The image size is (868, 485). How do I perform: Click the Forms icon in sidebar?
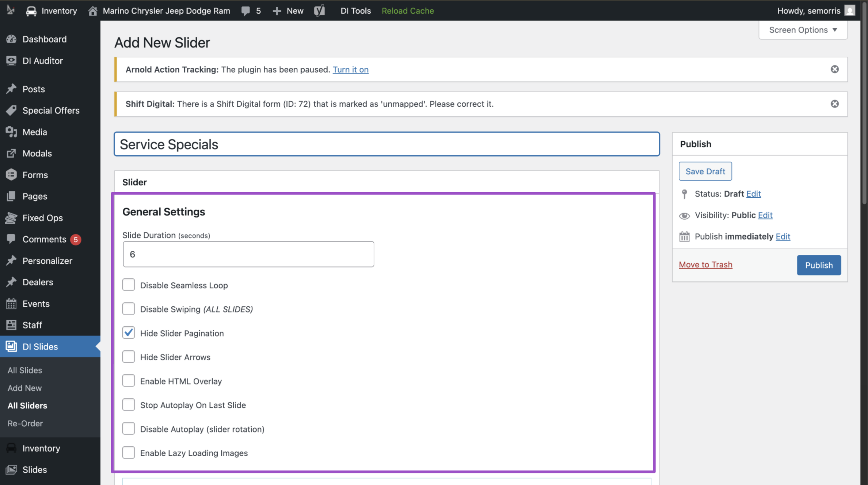[x=11, y=175]
